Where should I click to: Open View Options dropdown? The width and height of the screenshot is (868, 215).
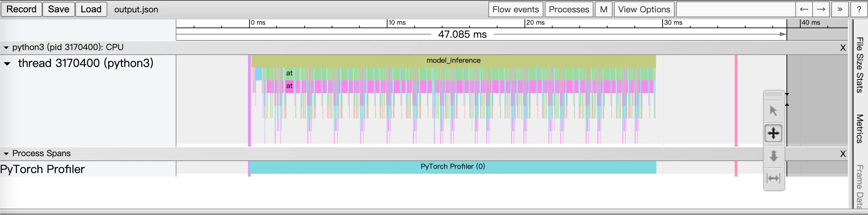(644, 9)
